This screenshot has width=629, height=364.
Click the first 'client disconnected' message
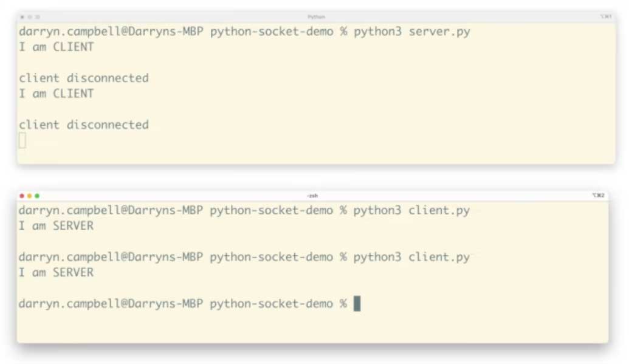(84, 78)
